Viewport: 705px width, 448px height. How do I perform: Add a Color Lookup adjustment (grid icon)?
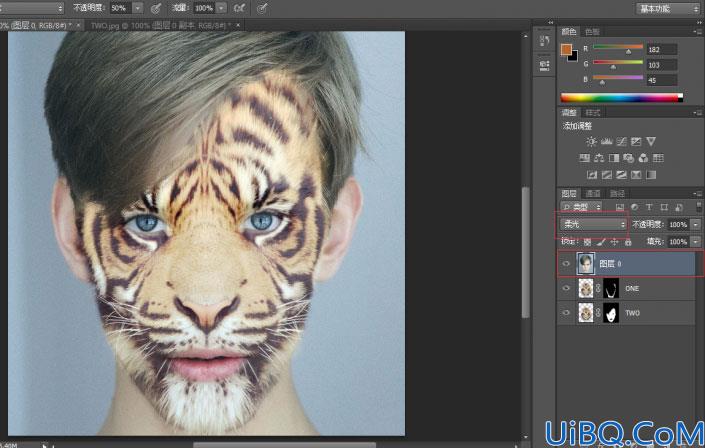click(x=658, y=158)
